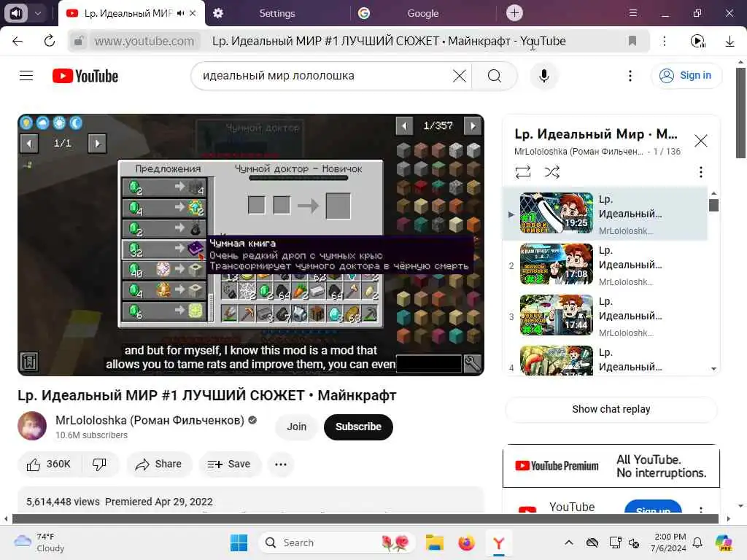This screenshot has width=747, height=560.
Task: Open a new tab with plus button
Action: pyautogui.click(x=514, y=13)
